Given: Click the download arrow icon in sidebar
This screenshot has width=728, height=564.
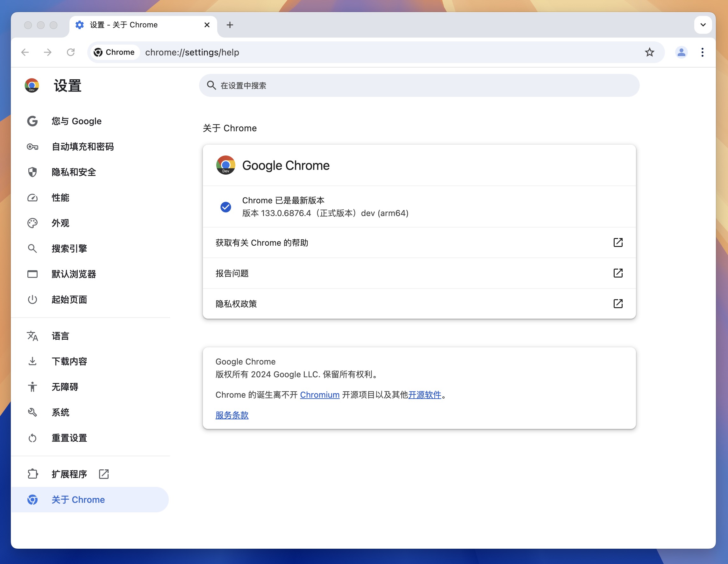Looking at the screenshot, I should click(x=32, y=361).
